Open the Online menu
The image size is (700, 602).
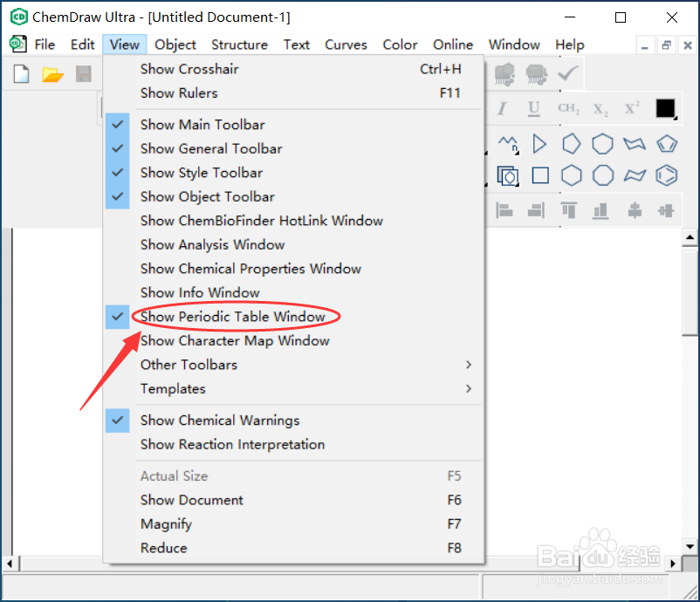point(453,44)
